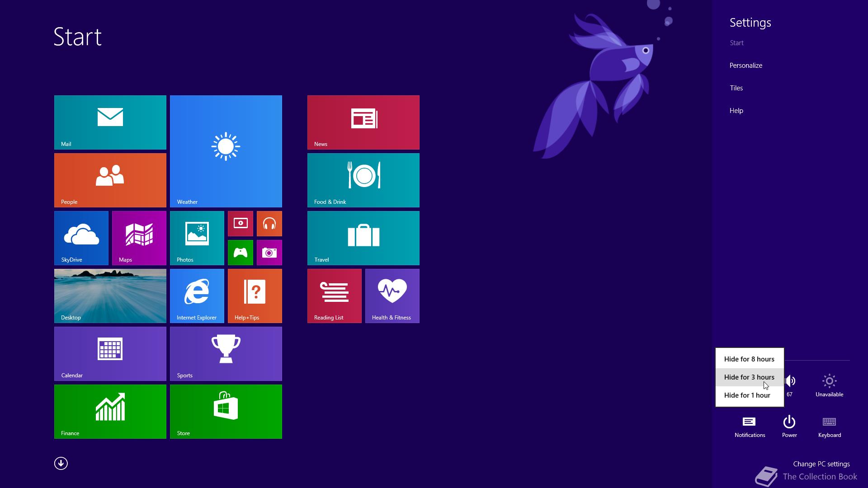Open the Weather tile
Screen dimensions: 868x488
coord(226,151)
